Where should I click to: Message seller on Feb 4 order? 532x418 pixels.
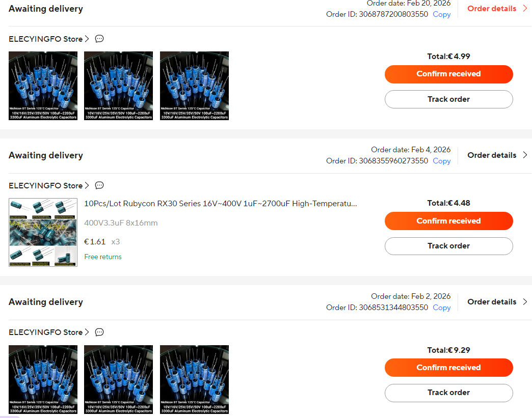pos(99,185)
